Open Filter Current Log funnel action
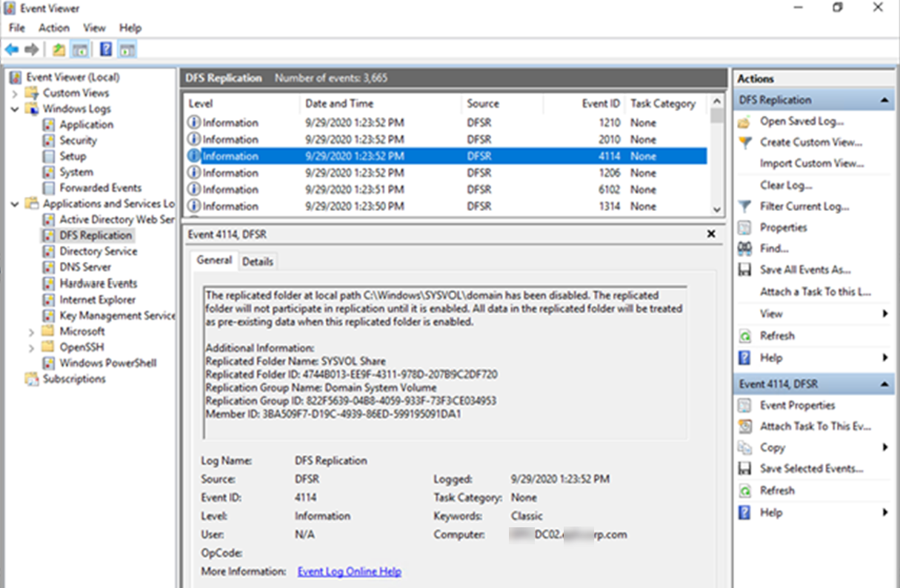This screenshot has width=900, height=588. pyautogui.click(x=804, y=207)
